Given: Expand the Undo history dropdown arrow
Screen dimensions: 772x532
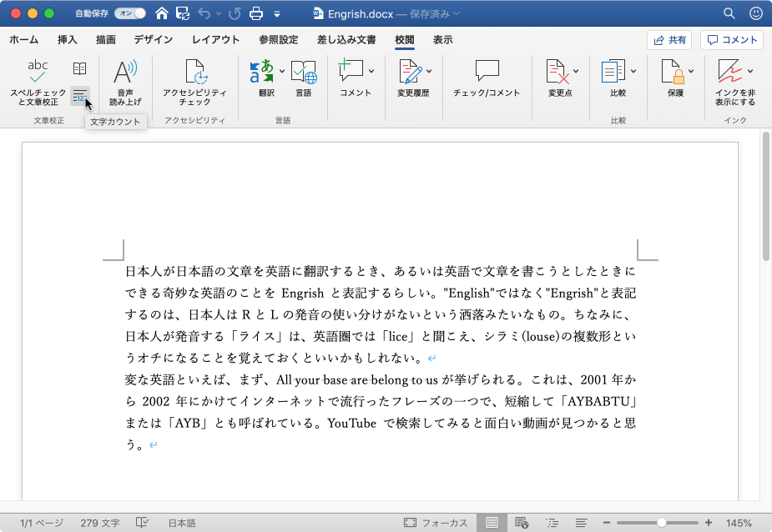Looking at the screenshot, I should (x=219, y=14).
